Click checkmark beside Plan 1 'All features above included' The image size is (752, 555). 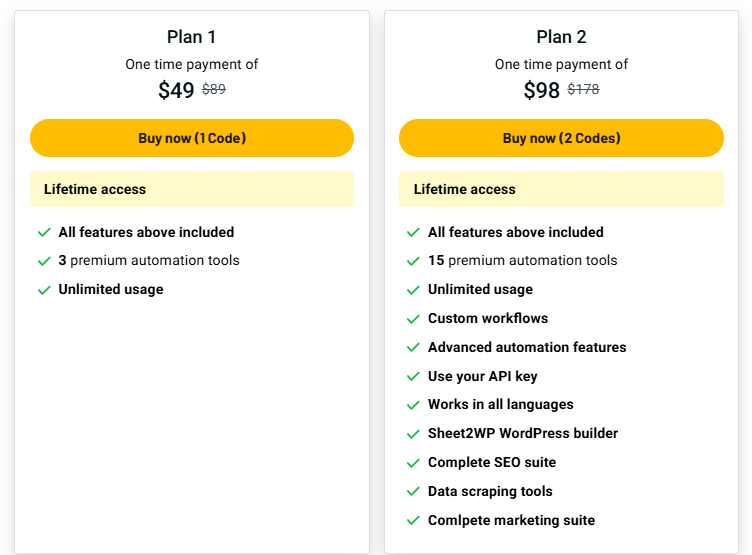[44, 232]
